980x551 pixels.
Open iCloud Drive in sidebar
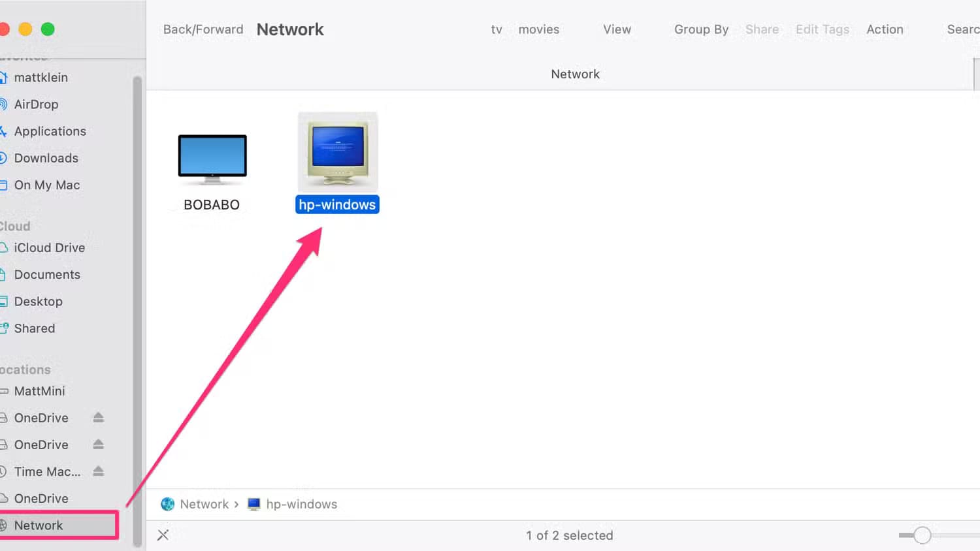[x=49, y=247]
